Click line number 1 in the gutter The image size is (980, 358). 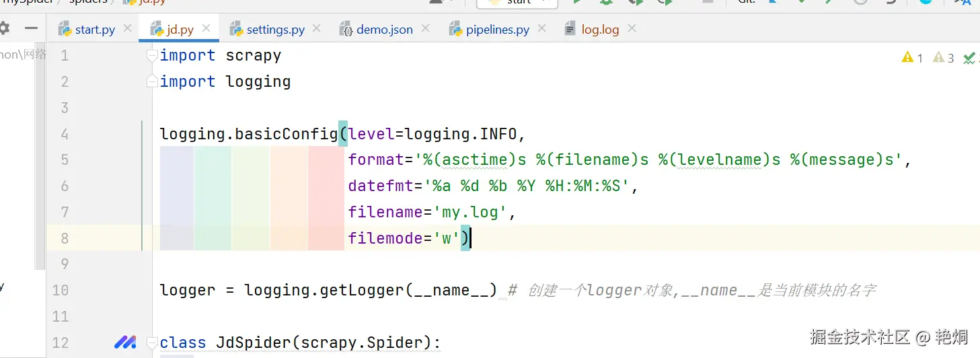coord(65,56)
